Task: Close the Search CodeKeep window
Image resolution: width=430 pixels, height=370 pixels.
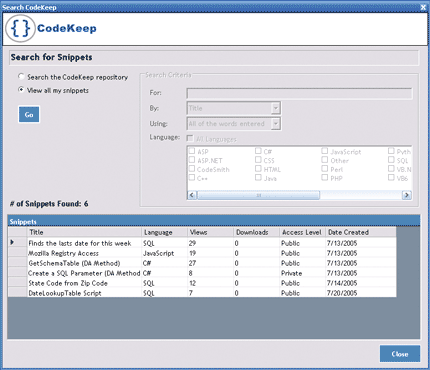Action: (x=423, y=7)
